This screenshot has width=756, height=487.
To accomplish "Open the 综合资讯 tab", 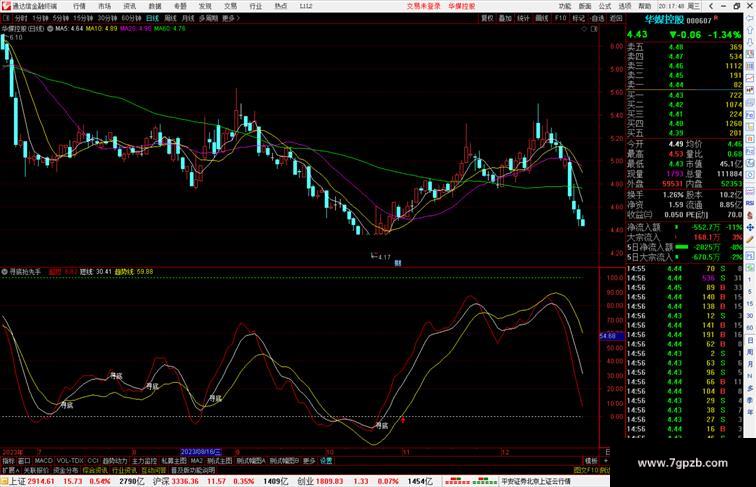I will tap(95, 470).
